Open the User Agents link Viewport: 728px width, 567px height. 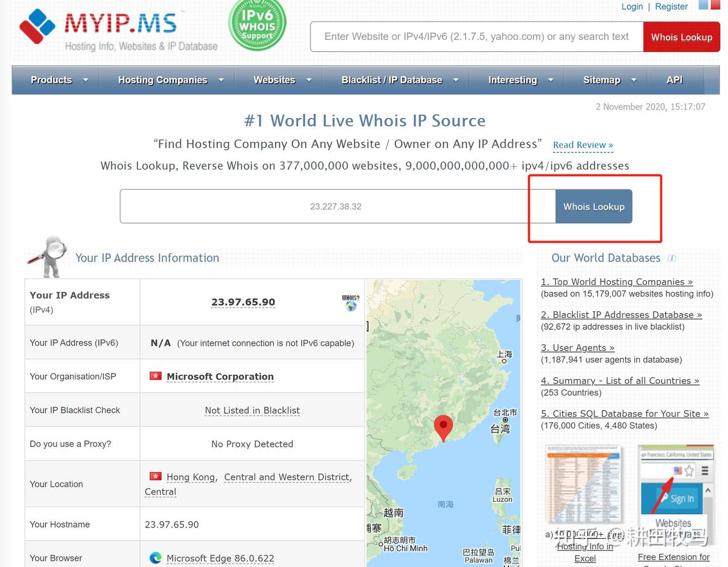(x=577, y=347)
